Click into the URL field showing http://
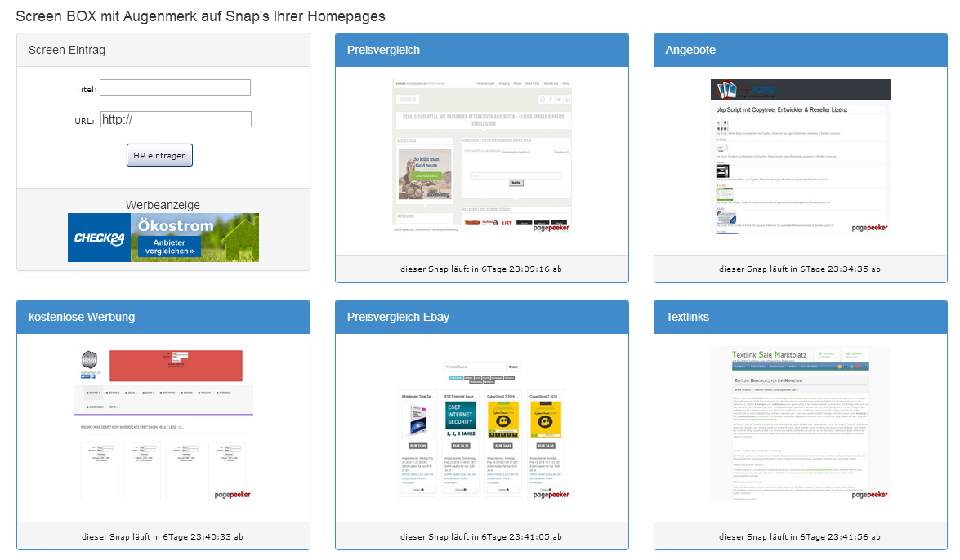The image size is (960, 560). [x=176, y=119]
